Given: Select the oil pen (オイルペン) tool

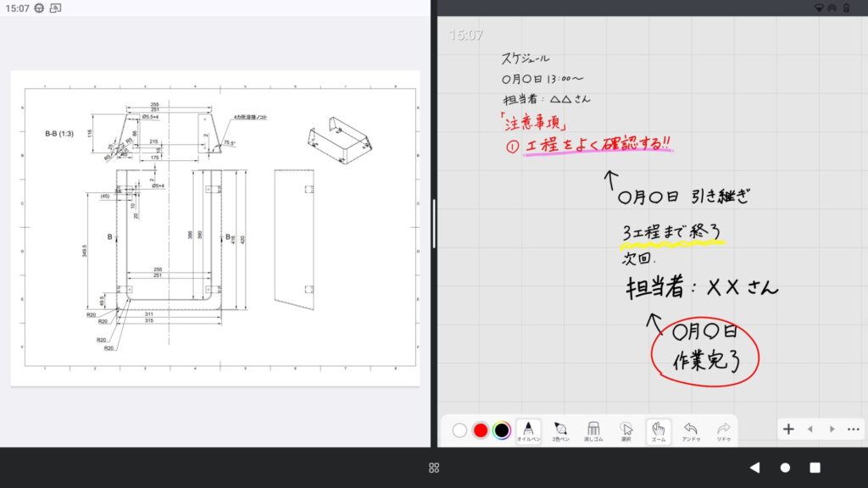Looking at the screenshot, I should (529, 430).
